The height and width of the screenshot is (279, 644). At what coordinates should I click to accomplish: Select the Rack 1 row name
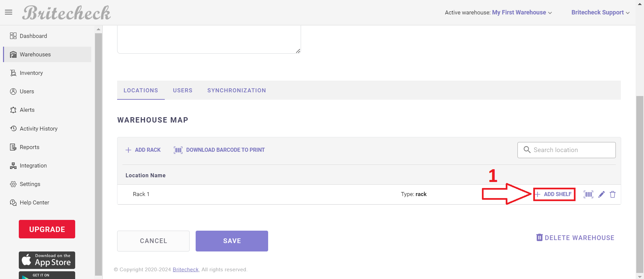(x=141, y=194)
